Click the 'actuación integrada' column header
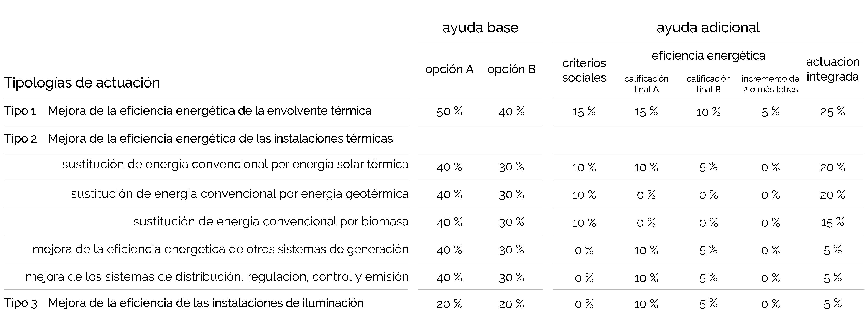Screen dimensions: 868x326 click(x=833, y=69)
